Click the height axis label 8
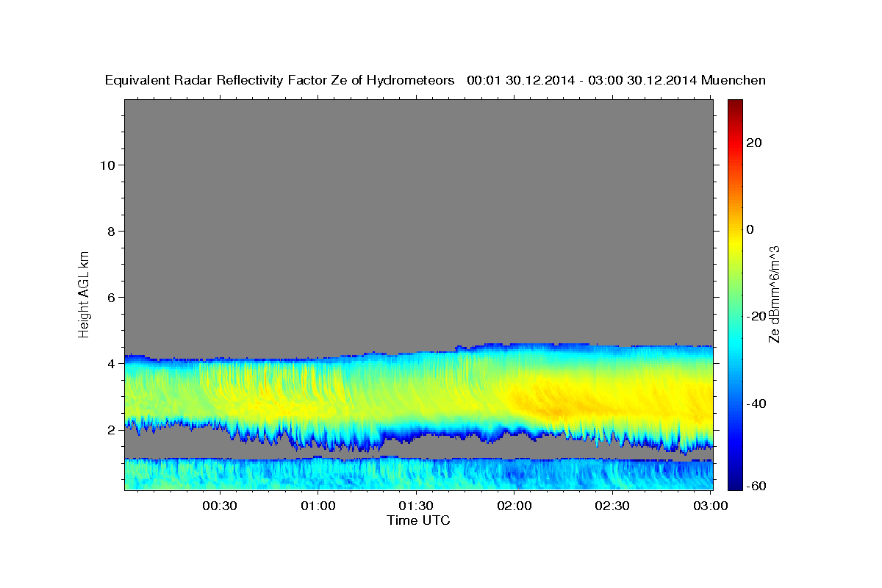Screen dimensions: 882x588 click(110, 231)
